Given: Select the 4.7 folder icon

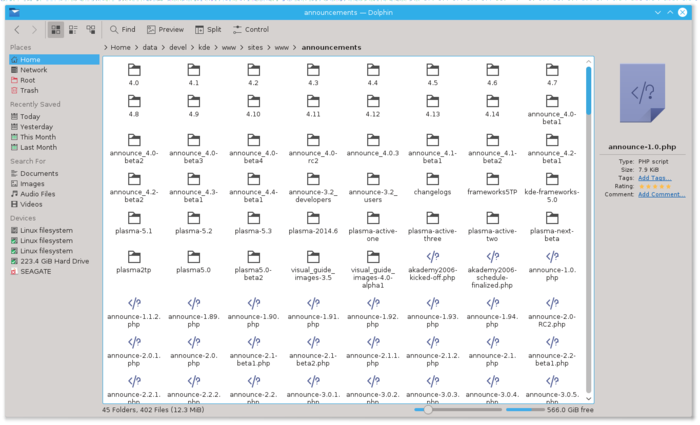Looking at the screenshot, I should click(x=552, y=70).
